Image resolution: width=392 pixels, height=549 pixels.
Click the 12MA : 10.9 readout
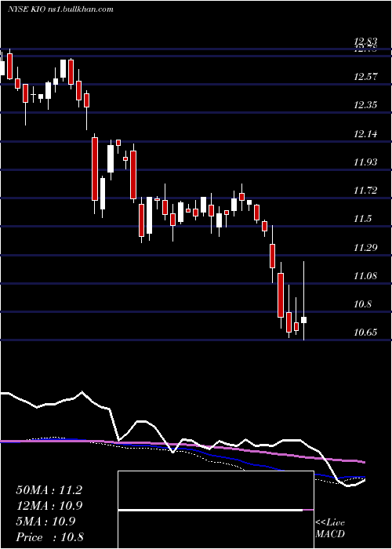(x=49, y=506)
